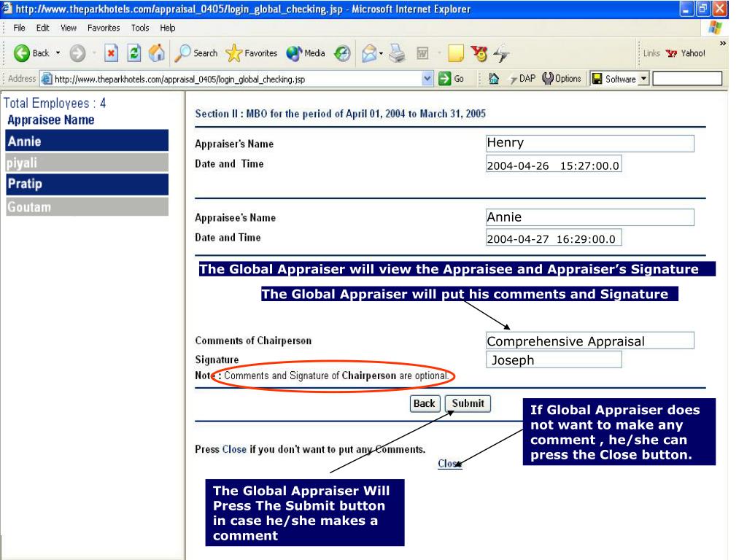The width and height of the screenshot is (747, 560).
Task: Click the 'Section II : MBO' heading text
Action: pos(341,114)
